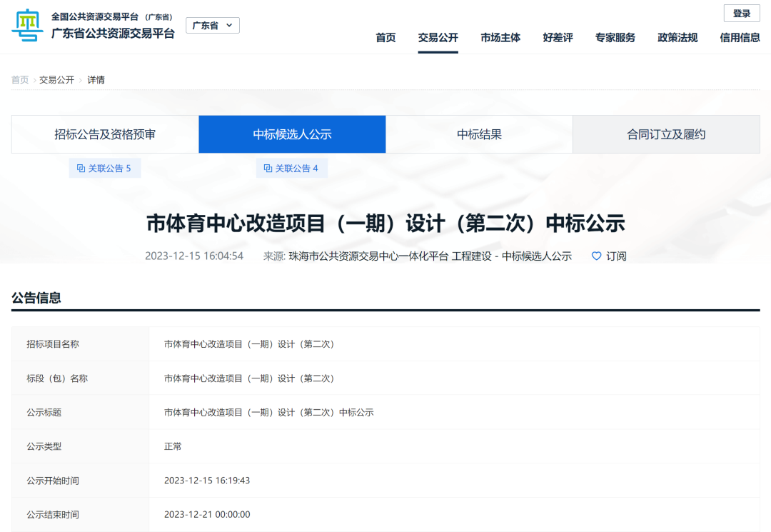Open the 交易公开 menu item
The image size is (771, 532).
tap(438, 38)
